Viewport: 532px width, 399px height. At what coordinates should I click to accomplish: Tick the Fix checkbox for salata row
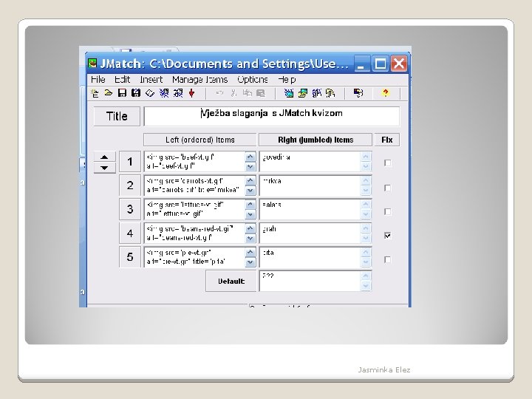(387, 212)
